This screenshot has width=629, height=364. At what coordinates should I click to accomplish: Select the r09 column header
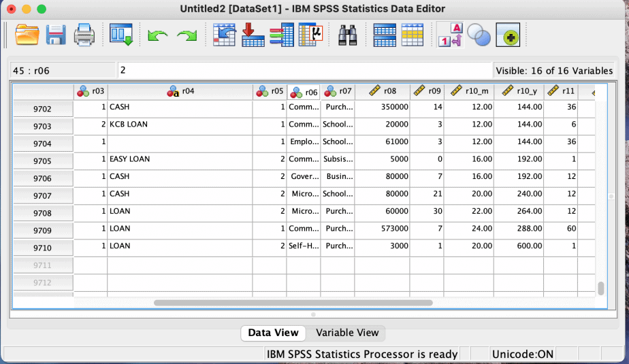pos(427,91)
